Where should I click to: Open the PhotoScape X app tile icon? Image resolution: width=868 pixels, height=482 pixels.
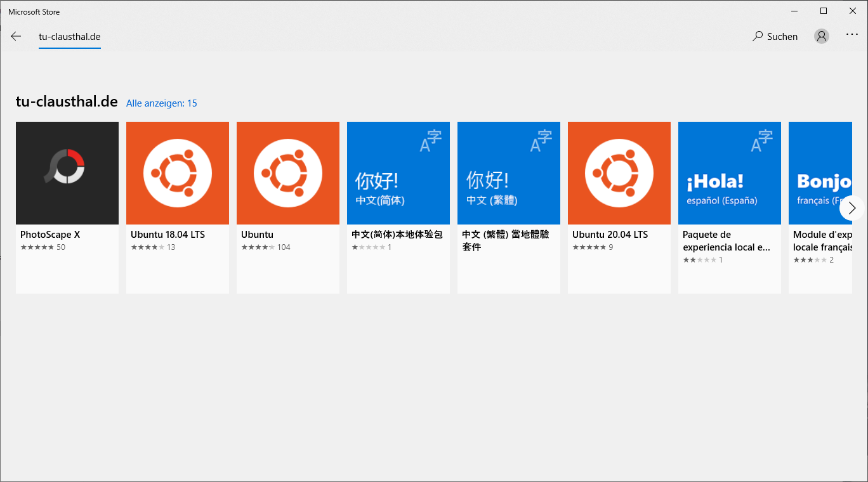(67, 173)
